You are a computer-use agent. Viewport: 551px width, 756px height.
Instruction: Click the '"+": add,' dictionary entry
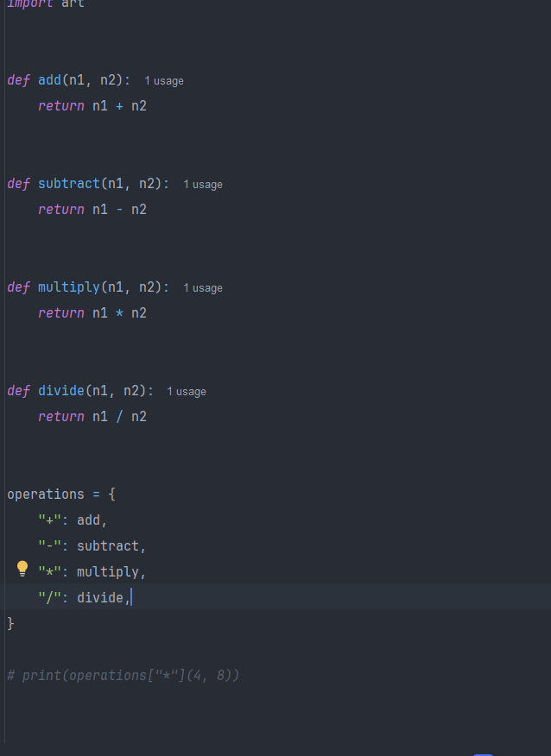[73, 520]
